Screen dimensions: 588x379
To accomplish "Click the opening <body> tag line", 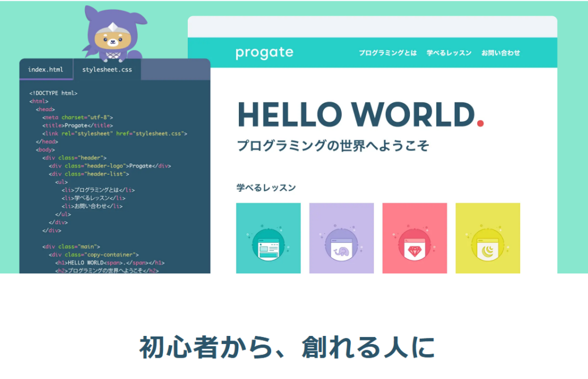I will 45,149.
